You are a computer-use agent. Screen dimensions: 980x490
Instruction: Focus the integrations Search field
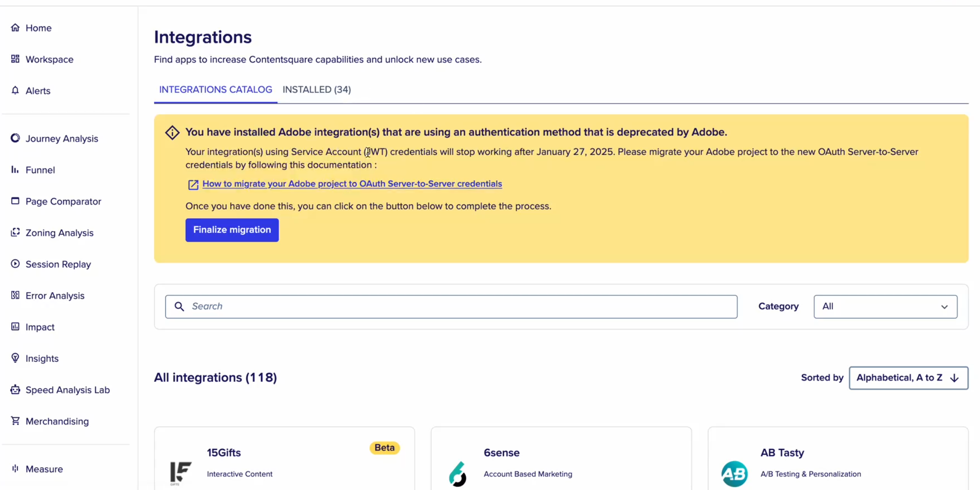click(x=451, y=307)
